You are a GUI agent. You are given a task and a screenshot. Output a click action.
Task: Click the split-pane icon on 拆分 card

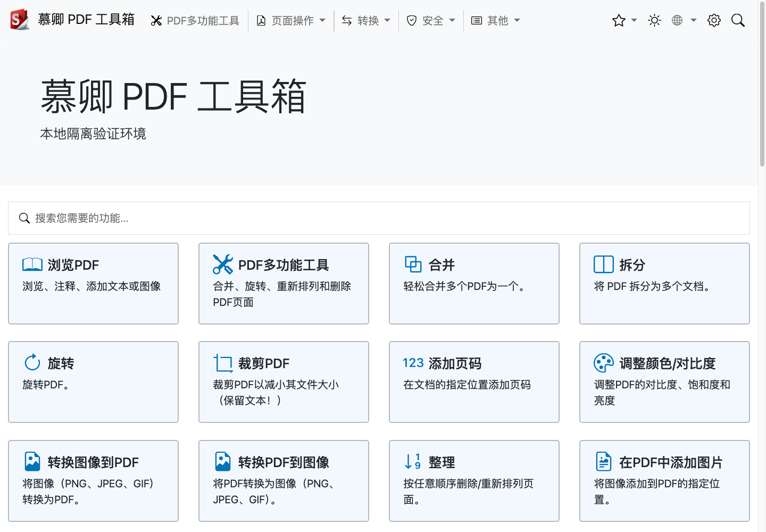click(604, 264)
